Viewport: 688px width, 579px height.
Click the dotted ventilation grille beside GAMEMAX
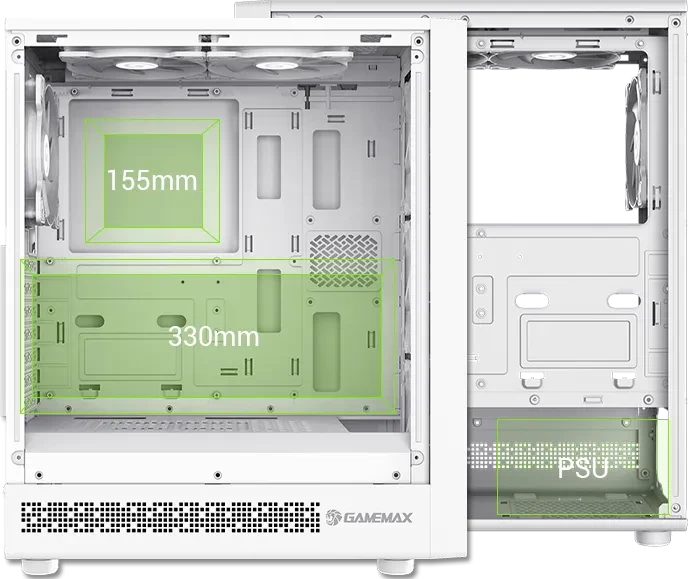click(x=170, y=517)
